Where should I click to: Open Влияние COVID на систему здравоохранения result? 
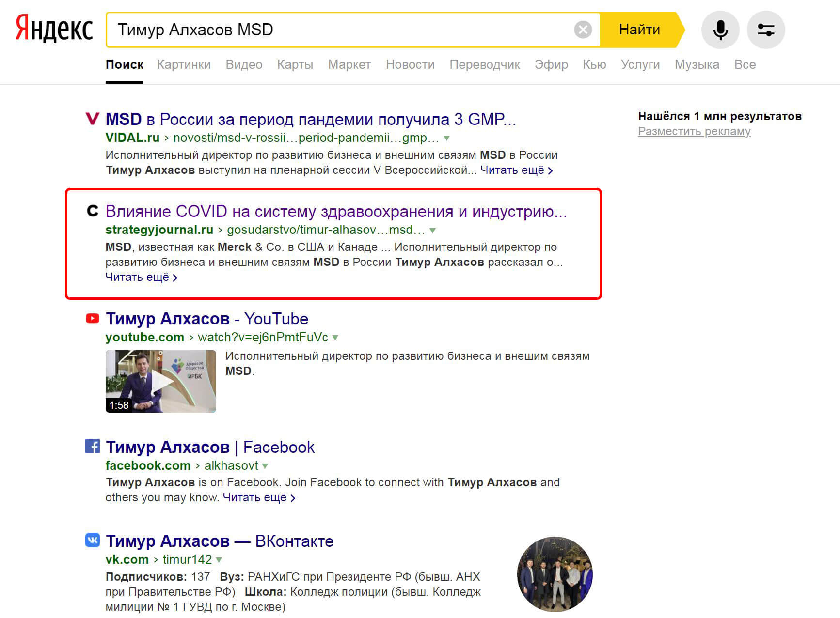tap(336, 212)
